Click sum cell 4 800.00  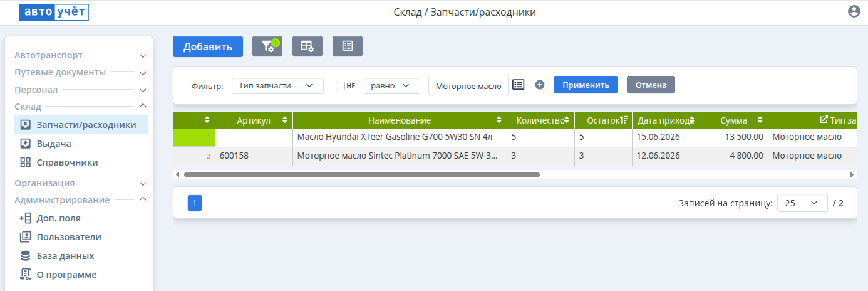coord(734,156)
